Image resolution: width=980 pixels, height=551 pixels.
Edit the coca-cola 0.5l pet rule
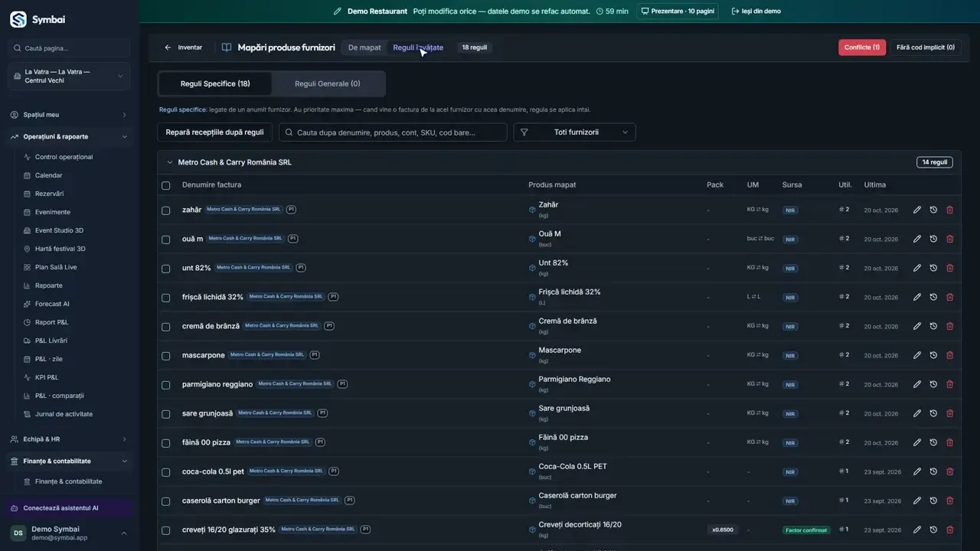[x=917, y=471]
